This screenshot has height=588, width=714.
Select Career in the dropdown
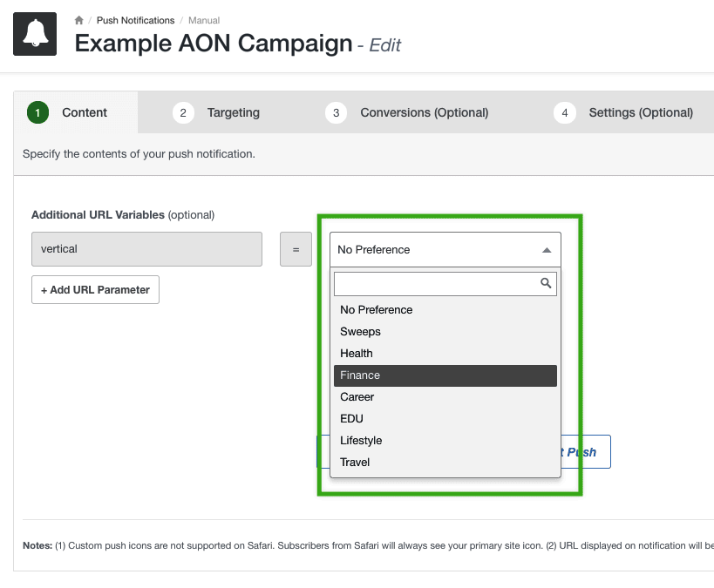[357, 397]
